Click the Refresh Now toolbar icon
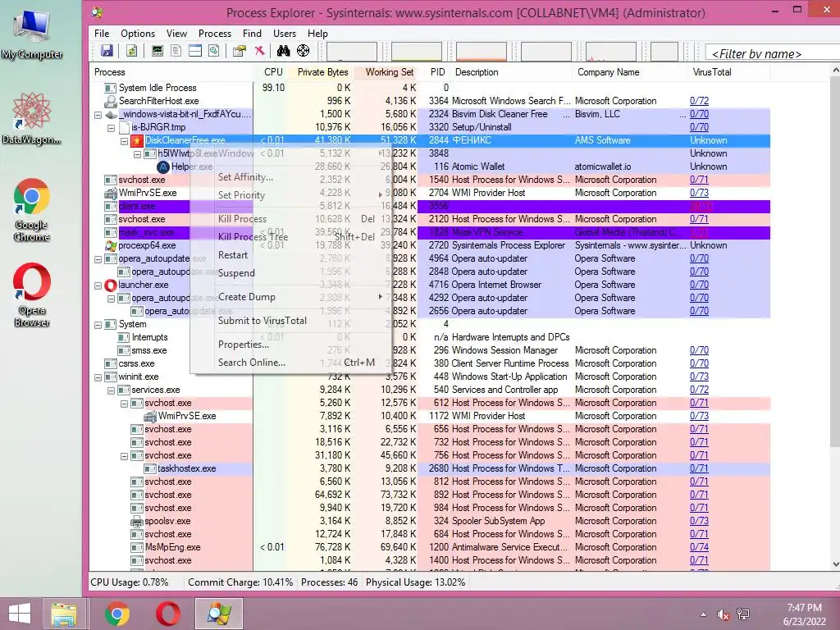The height and width of the screenshot is (630, 840). [x=131, y=51]
